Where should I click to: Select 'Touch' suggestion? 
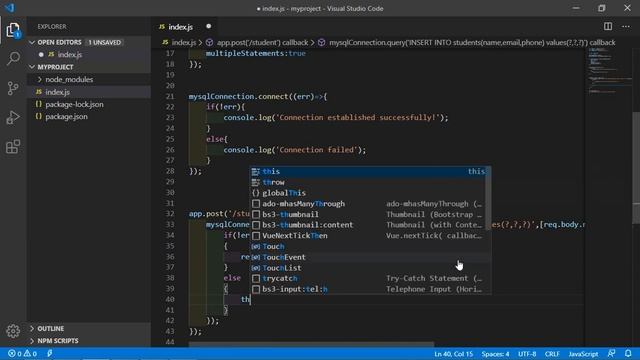(x=368, y=247)
